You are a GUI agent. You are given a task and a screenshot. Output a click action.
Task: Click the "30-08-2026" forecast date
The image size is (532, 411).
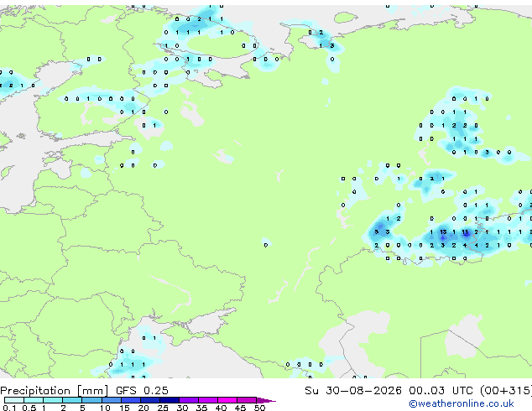363,391
